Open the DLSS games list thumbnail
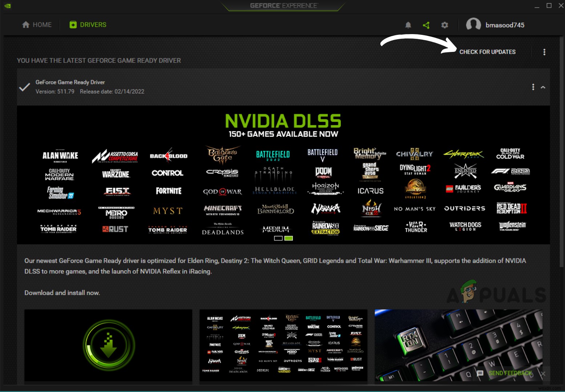Image resolution: width=565 pixels, height=392 pixels. coord(283,345)
